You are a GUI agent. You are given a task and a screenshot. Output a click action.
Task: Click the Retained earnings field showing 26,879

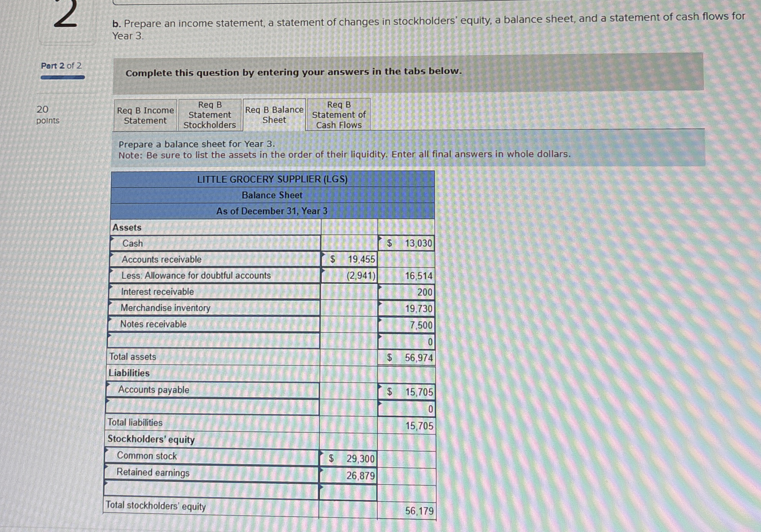pyautogui.click(x=349, y=475)
